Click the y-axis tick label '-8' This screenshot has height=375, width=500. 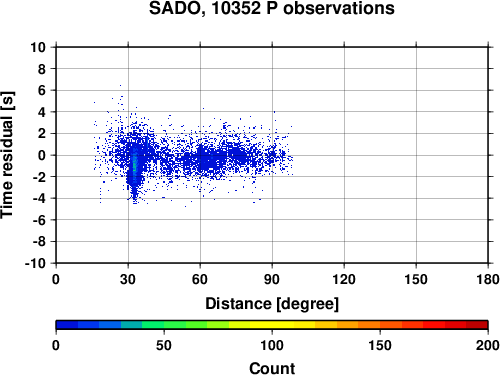point(39,242)
